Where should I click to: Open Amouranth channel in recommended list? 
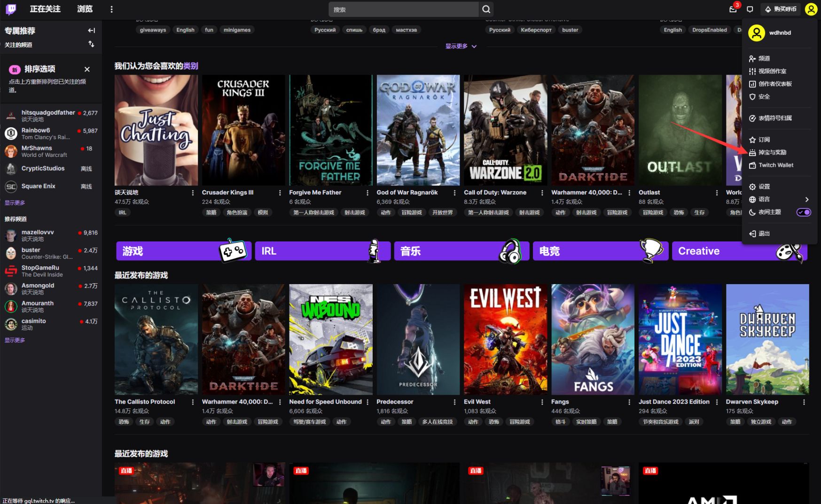(x=51, y=307)
